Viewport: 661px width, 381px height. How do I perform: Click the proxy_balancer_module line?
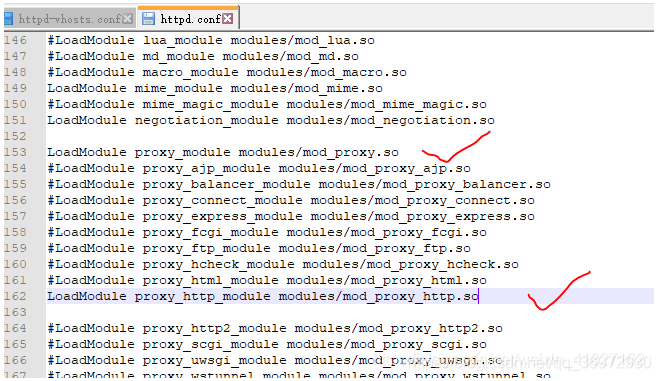point(299,185)
